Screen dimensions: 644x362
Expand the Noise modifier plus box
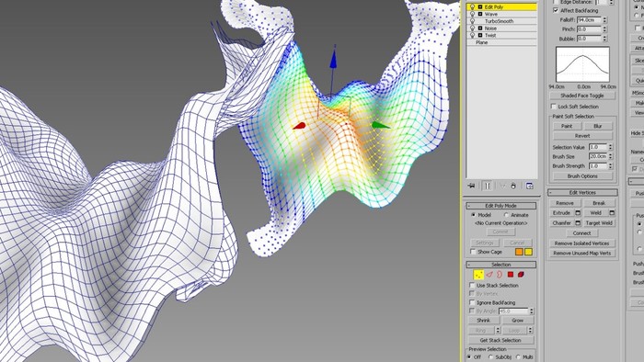pos(479,28)
